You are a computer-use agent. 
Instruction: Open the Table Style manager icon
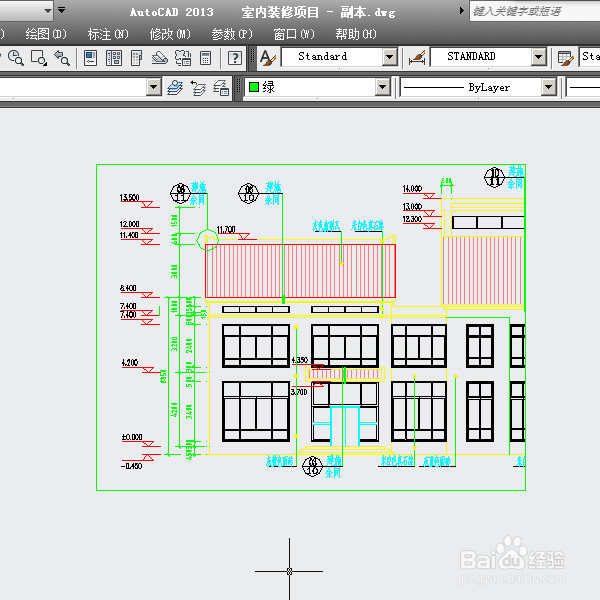[x=566, y=58]
